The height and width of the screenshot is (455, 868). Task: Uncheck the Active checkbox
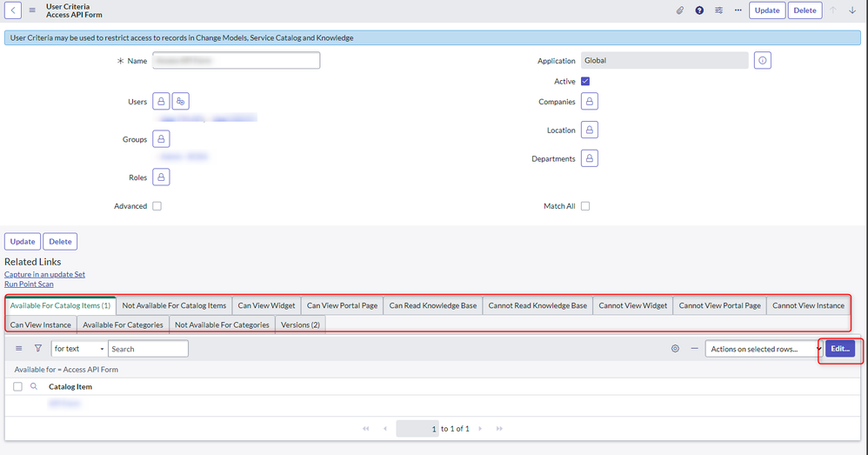tap(585, 82)
